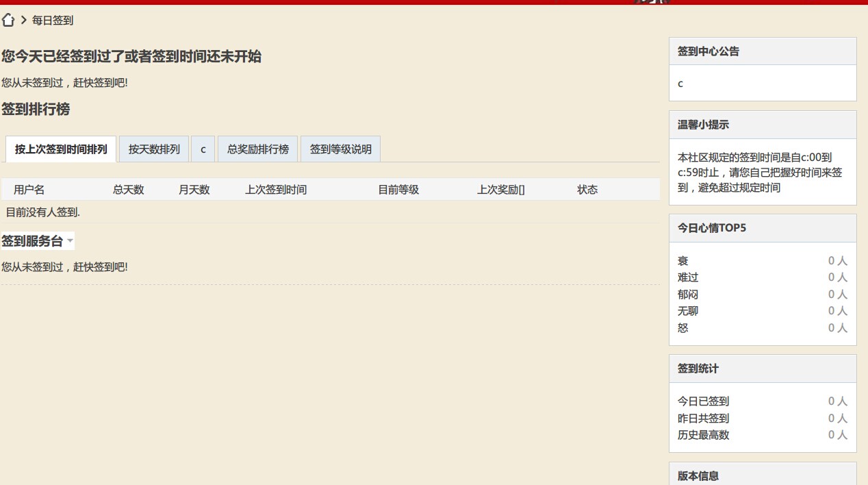Select the 按上次签到时间排列 tab

[60, 149]
